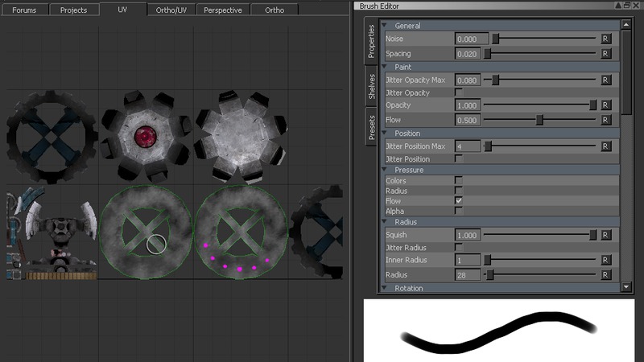
Task: Uncheck the Flow pressure checkbox
Action: coord(459,200)
